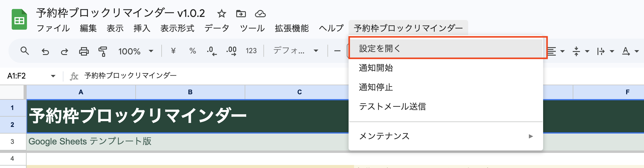Image resolution: width=644 pixels, height=168 pixels.
Task: Click the formula bar text
Action: point(130,76)
